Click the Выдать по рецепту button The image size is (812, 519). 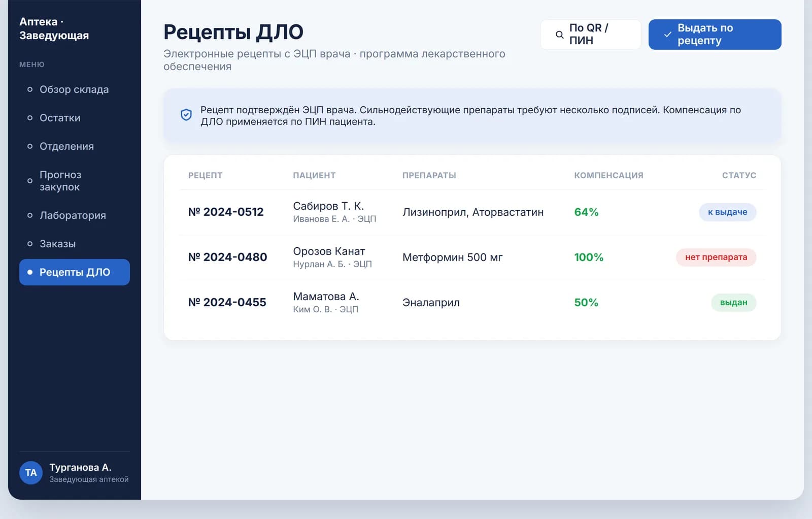pos(715,35)
